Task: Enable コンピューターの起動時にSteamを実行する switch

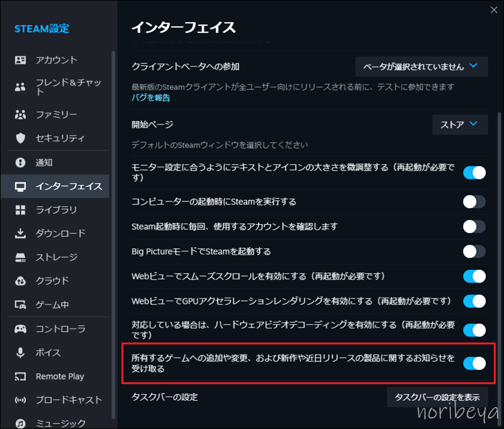Action: pyautogui.click(x=474, y=202)
